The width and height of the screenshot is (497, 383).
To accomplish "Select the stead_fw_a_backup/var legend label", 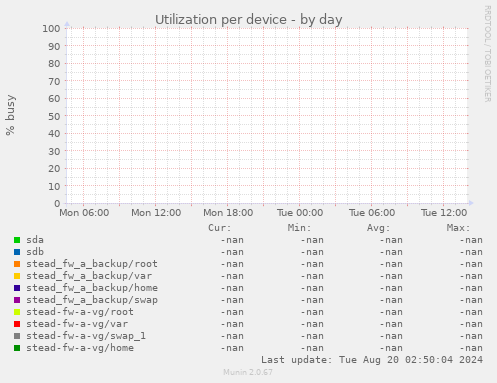I will [89, 276].
